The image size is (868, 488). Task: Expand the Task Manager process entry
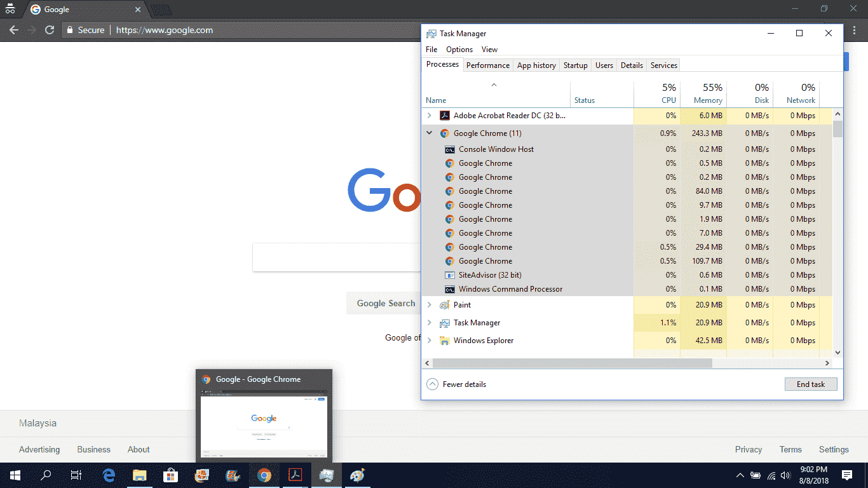pos(430,323)
